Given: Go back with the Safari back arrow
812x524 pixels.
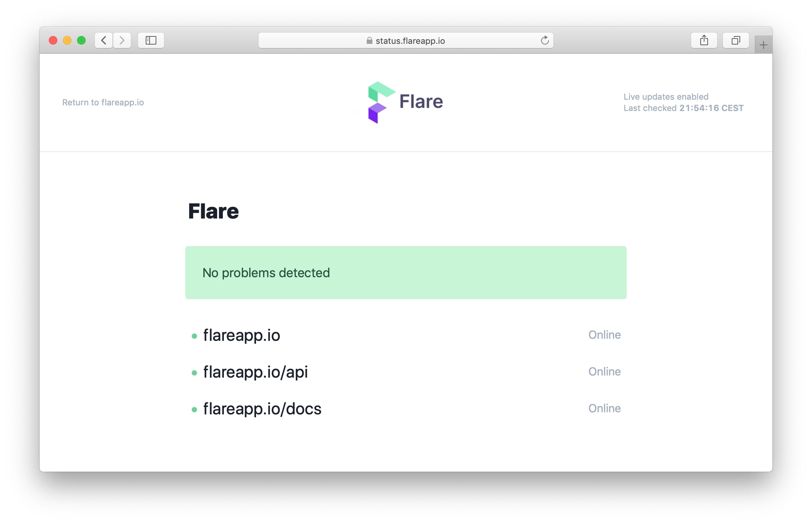Looking at the screenshot, I should tap(104, 40).
